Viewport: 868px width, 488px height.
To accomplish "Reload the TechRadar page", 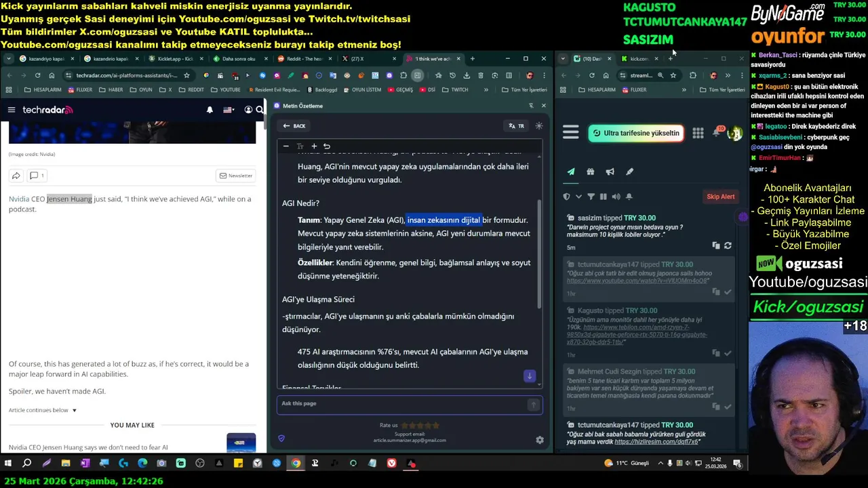I will tap(37, 75).
